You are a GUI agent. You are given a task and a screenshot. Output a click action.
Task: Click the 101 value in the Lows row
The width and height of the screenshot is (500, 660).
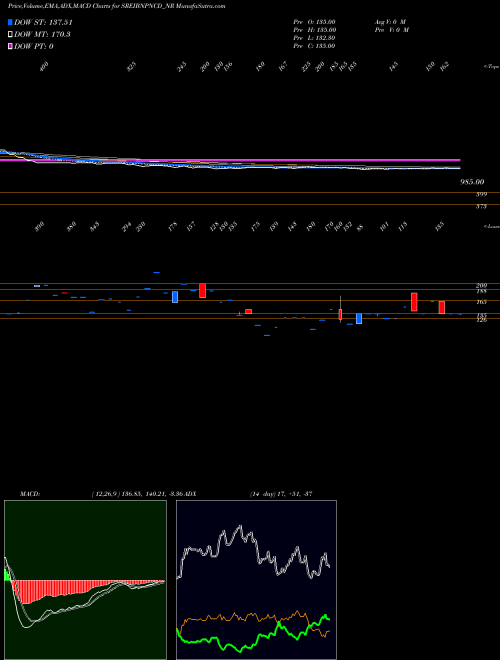pos(384,228)
